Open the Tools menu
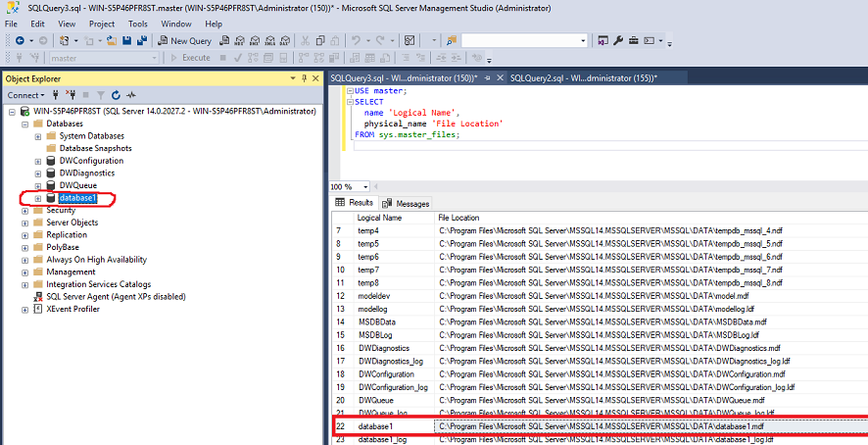The height and width of the screenshot is (445, 868). tap(138, 24)
